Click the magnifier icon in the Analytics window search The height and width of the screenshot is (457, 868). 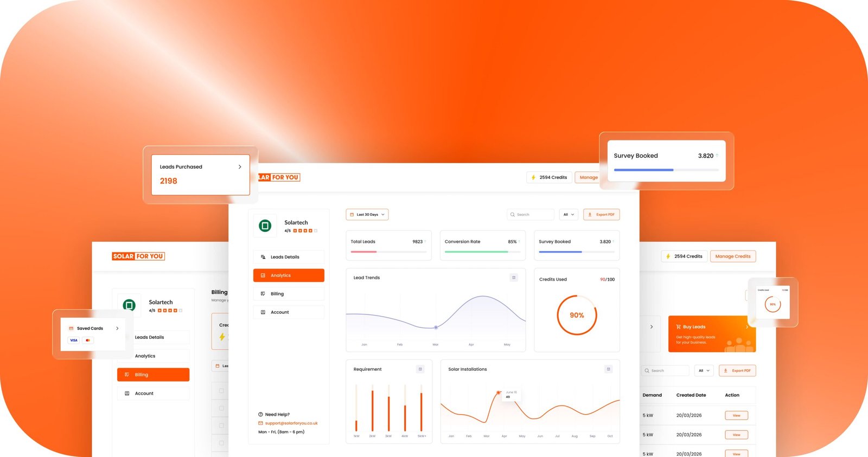pyautogui.click(x=512, y=215)
